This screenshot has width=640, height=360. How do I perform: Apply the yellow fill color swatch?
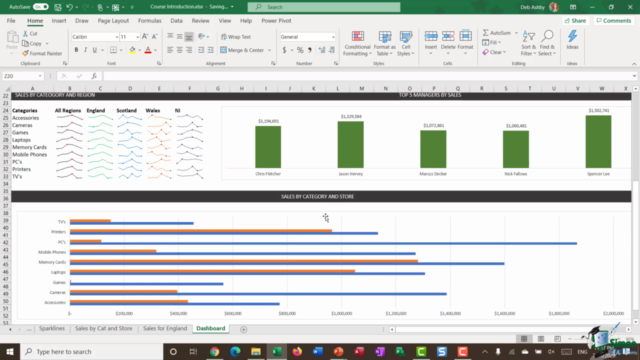tap(132, 50)
